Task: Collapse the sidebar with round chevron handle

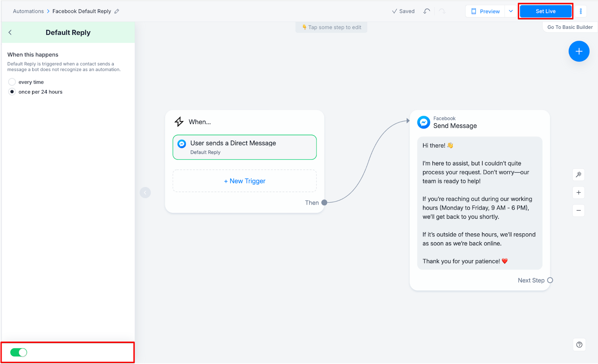Action: pos(145,193)
